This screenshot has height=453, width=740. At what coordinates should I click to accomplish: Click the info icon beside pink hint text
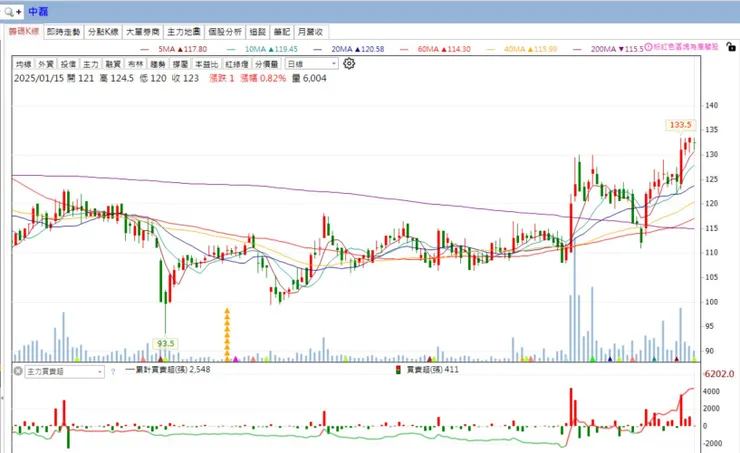coord(648,47)
